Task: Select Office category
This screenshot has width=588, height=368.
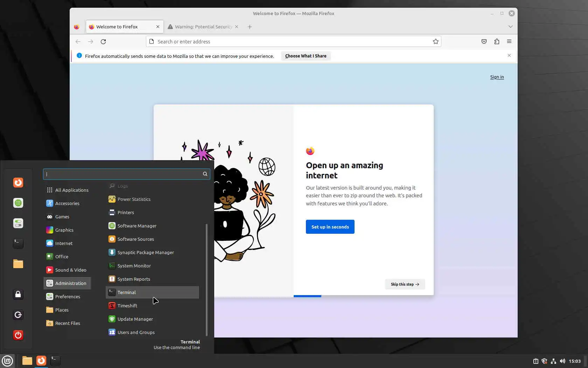Action: [67, 257]
